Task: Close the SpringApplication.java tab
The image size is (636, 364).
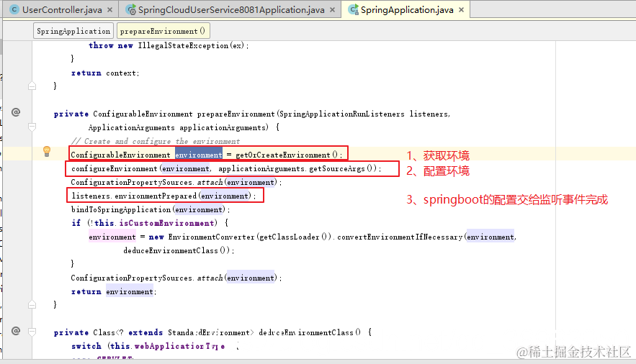Action: (461, 10)
